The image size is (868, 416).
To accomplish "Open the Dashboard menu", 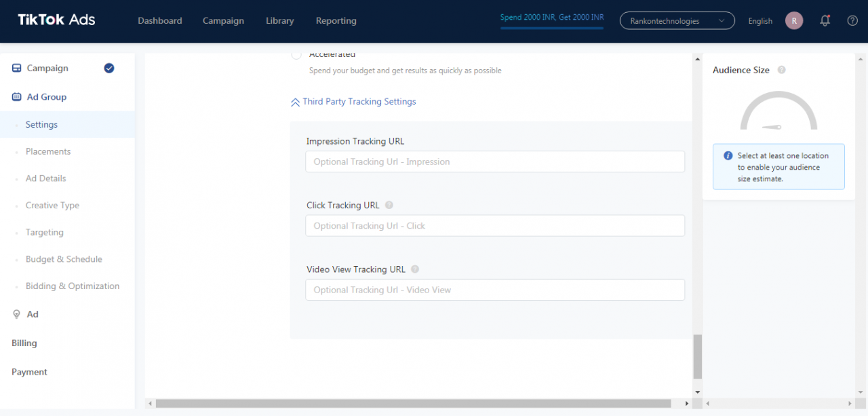I will click(x=160, y=21).
